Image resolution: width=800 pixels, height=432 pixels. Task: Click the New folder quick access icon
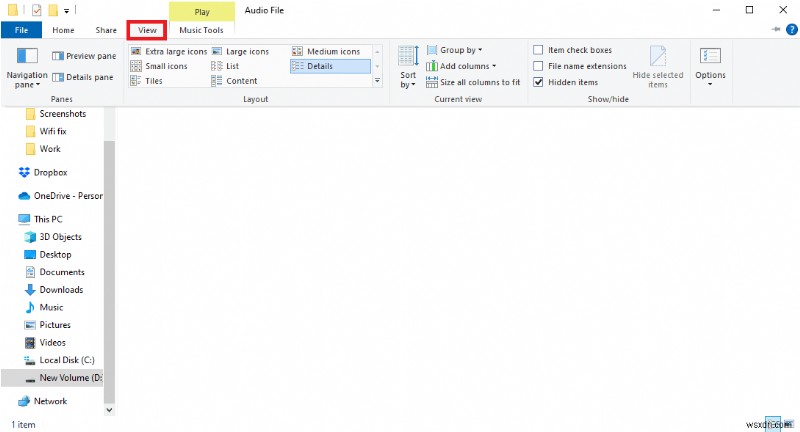(x=53, y=10)
